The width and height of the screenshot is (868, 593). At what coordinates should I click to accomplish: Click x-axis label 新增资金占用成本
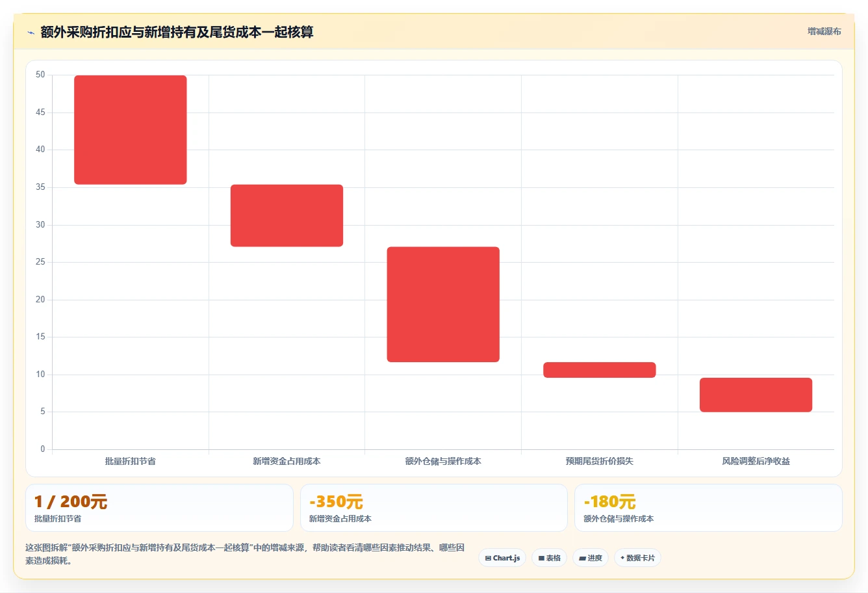(x=287, y=461)
